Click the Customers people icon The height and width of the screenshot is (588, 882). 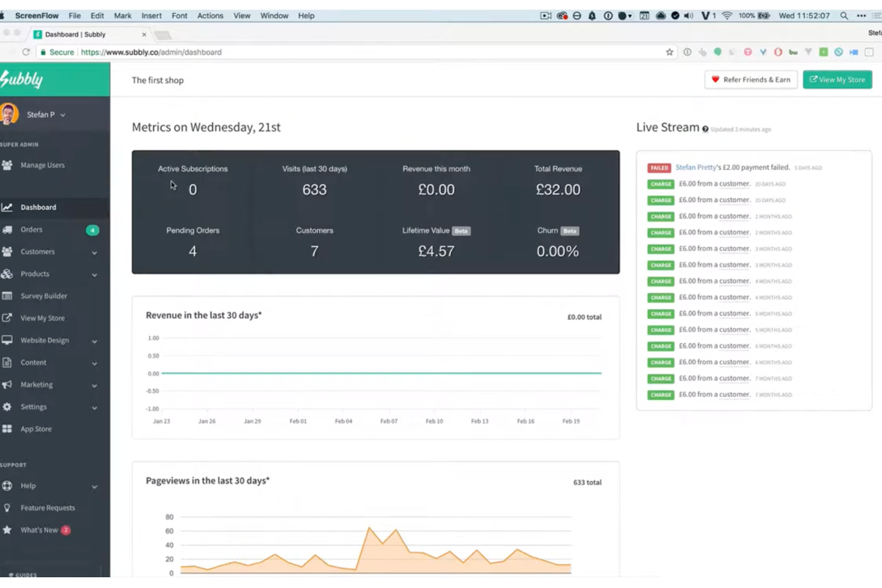(x=7, y=251)
